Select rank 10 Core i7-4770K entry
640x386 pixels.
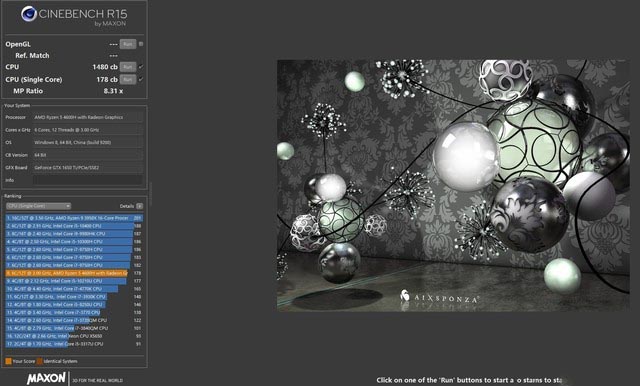click(74, 289)
